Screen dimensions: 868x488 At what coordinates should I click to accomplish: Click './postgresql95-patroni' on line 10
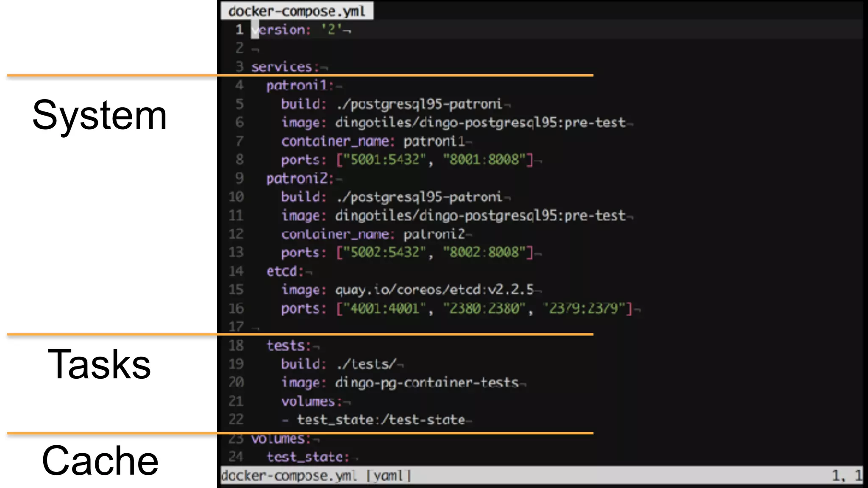419,197
